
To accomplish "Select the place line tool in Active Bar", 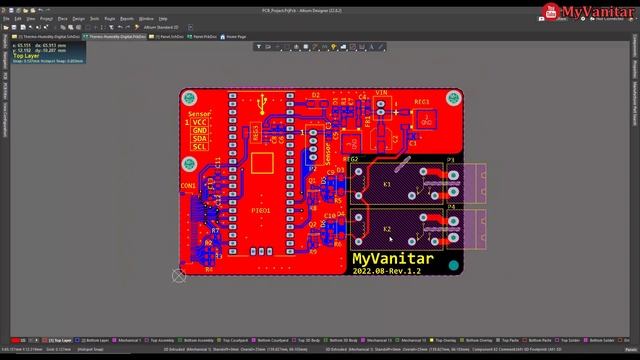I will pyautogui.click(x=380, y=47).
